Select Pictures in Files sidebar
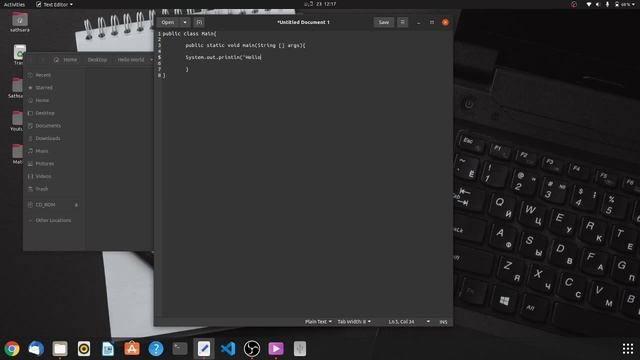This screenshot has width=640, height=360. (x=44, y=164)
